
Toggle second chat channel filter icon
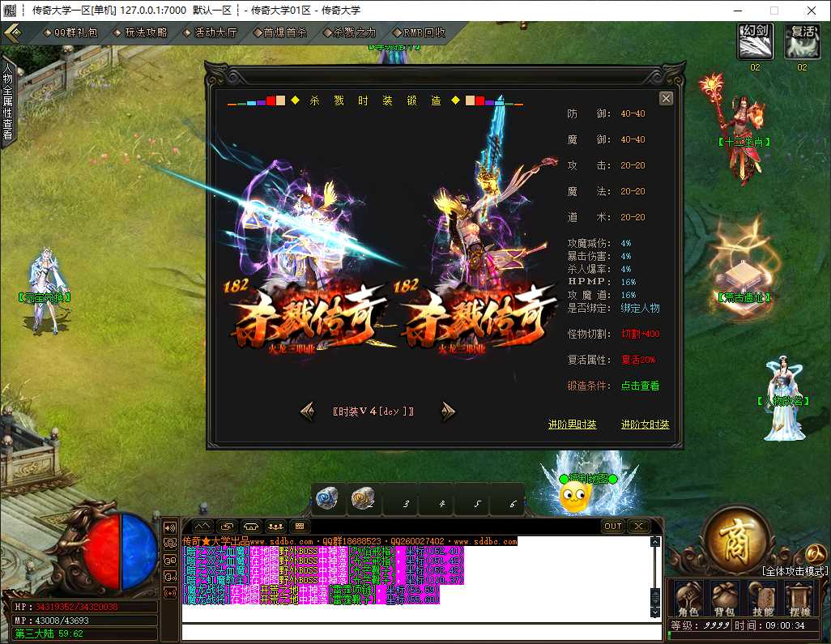(170, 544)
